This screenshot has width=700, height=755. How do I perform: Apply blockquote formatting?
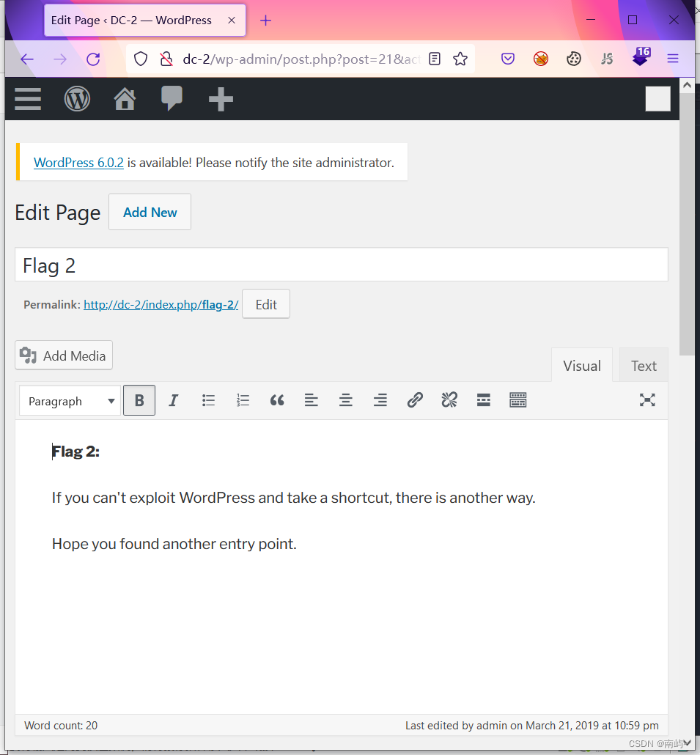tap(277, 400)
